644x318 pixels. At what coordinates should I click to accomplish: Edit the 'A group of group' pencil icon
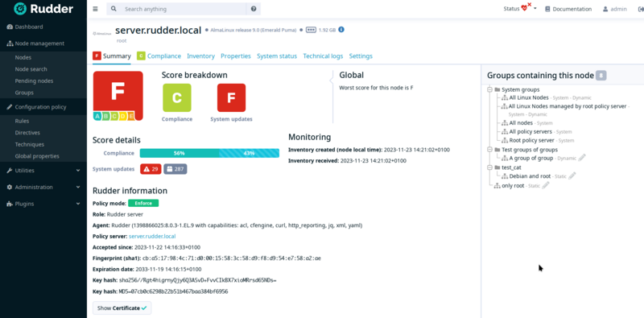click(x=581, y=158)
